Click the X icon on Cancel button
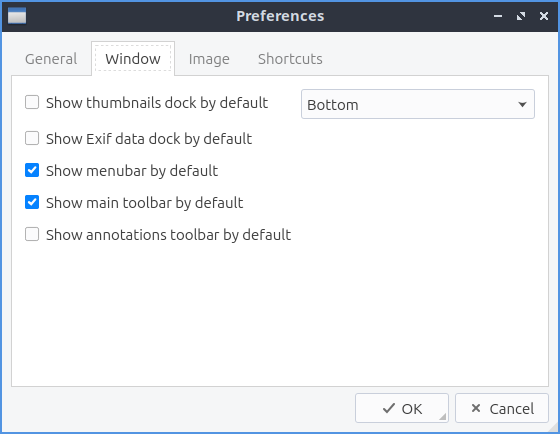The image size is (560, 434). [x=476, y=408]
